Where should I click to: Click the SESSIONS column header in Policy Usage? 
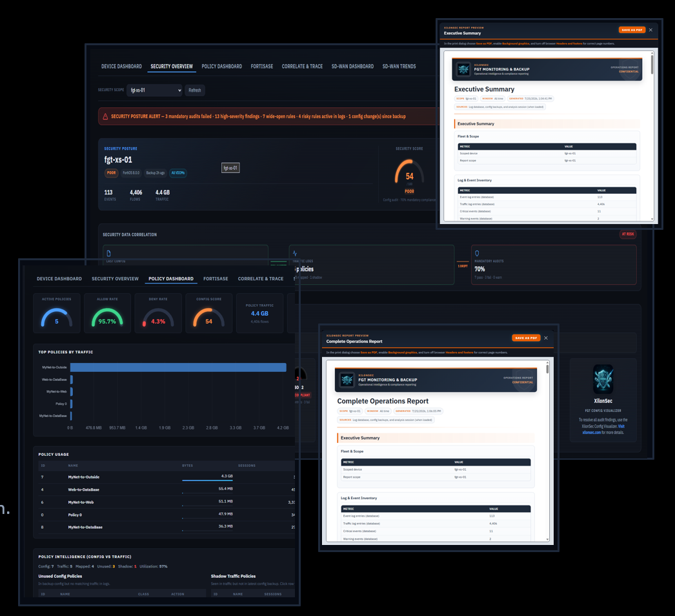(247, 466)
